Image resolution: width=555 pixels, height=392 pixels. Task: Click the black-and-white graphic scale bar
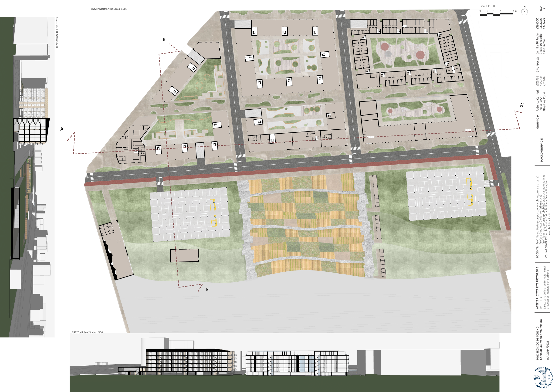click(496, 15)
